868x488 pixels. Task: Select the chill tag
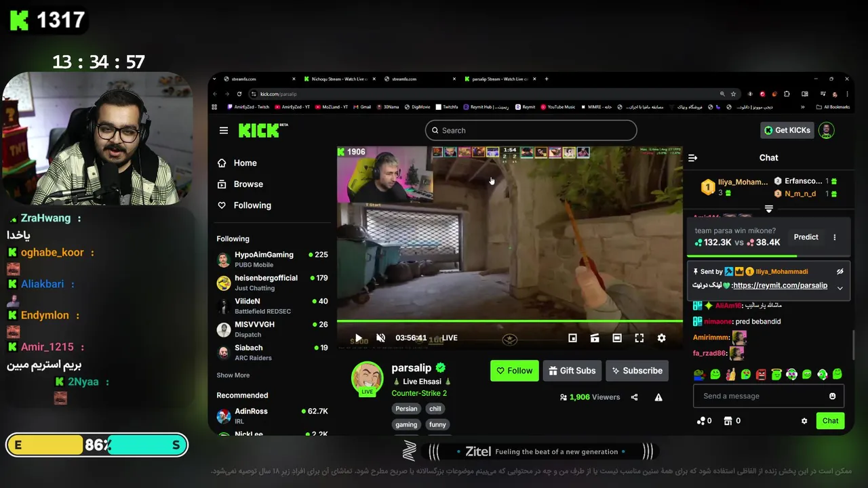pos(435,409)
